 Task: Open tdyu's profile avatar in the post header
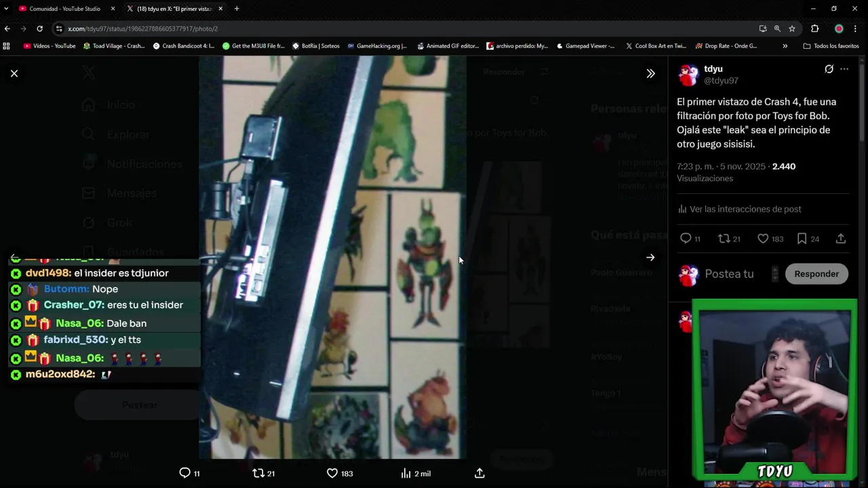[688, 75]
